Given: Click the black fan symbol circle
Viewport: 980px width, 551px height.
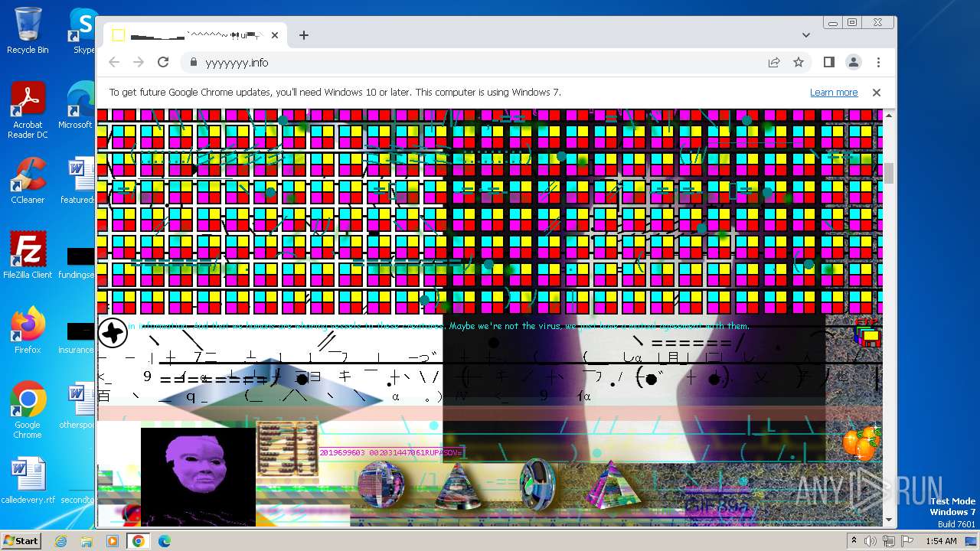Looking at the screenshot, I should pos(113,333).
